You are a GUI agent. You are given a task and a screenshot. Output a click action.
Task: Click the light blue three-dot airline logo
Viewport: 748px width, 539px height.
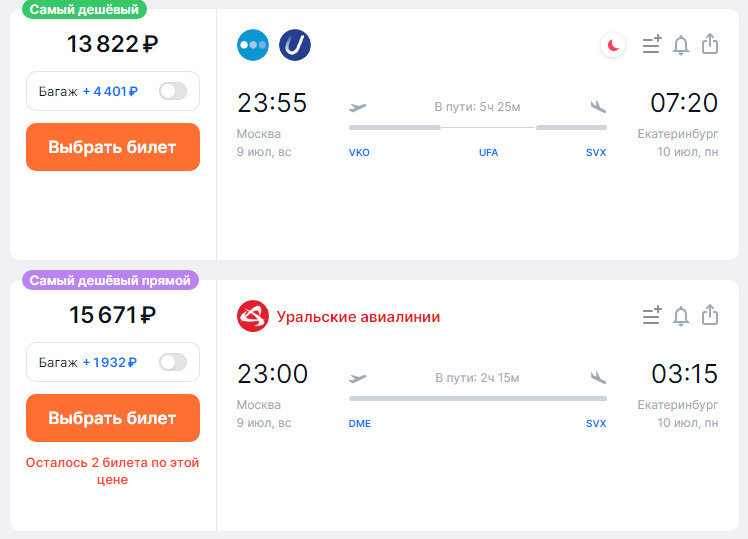253,45
